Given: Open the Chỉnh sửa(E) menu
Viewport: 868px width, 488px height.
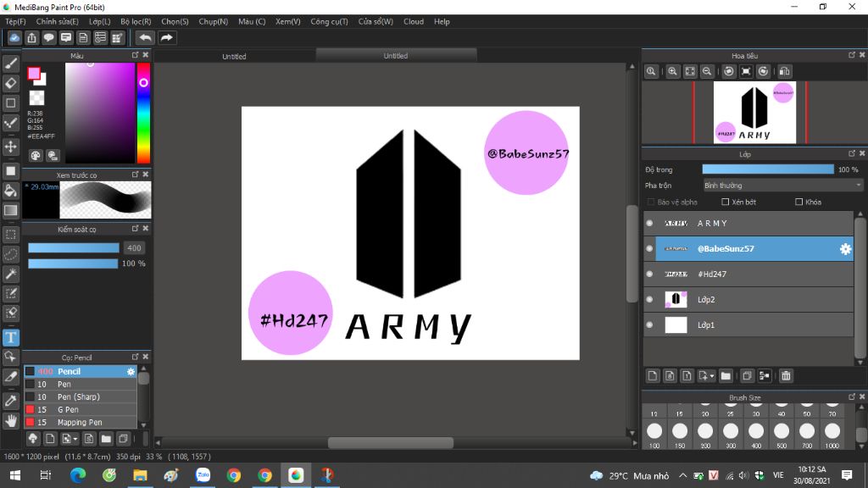Looking at the screenshot, I should point(57,21).
